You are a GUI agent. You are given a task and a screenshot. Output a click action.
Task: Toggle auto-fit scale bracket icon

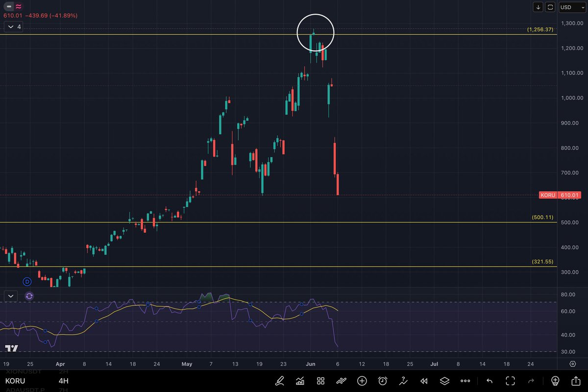click(x=550, y=7)
